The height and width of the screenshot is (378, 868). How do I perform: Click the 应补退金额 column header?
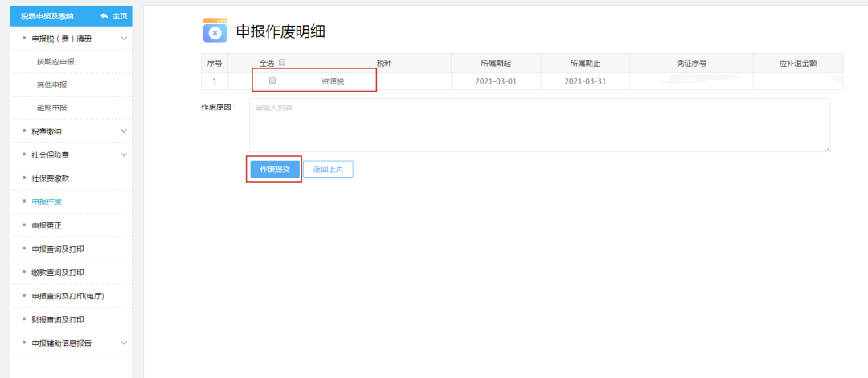pos(798,64)
